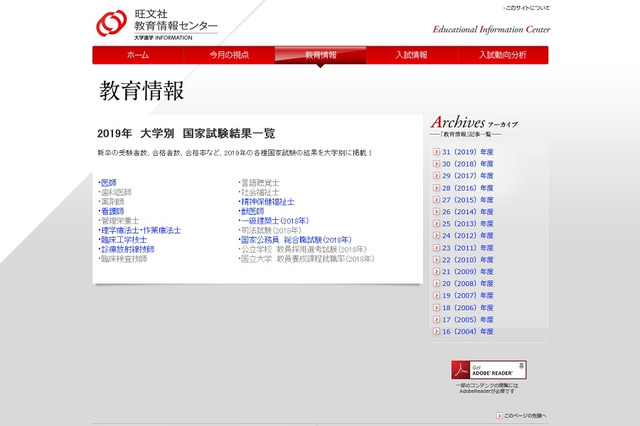This screenshot has width=640, height=426.
Task: Open the 17 (2005) 年度 archive link
Action: pos(468,319)
